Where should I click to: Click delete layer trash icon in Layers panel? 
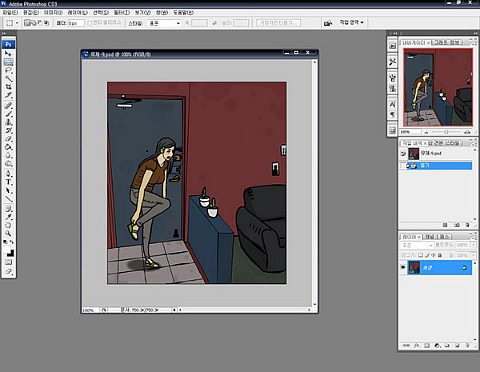click(x=467, y=346)
